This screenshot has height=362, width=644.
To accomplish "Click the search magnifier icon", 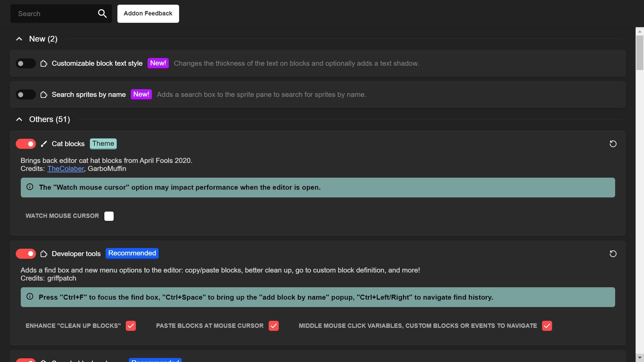I will 102,14.
